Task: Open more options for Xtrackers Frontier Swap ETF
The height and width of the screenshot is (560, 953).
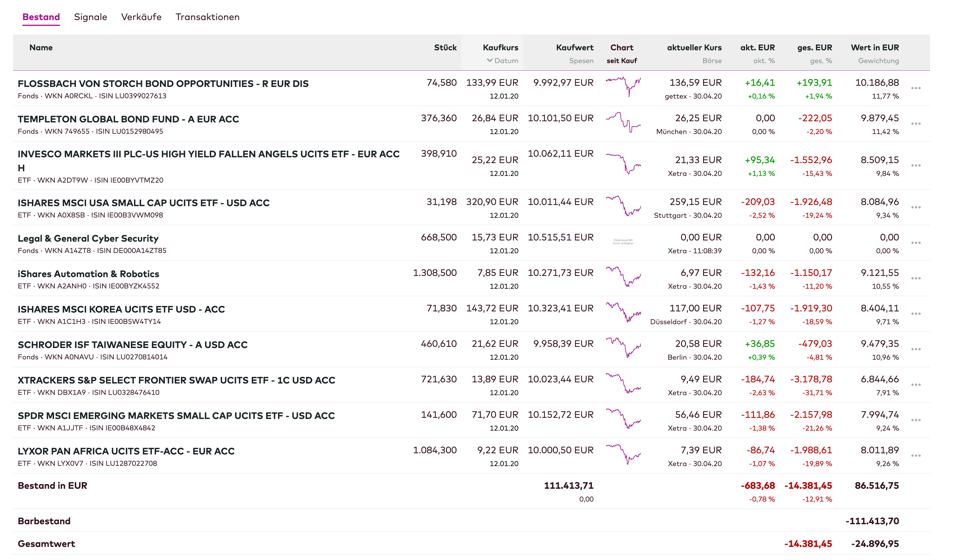Action: [x=915, y=385]
